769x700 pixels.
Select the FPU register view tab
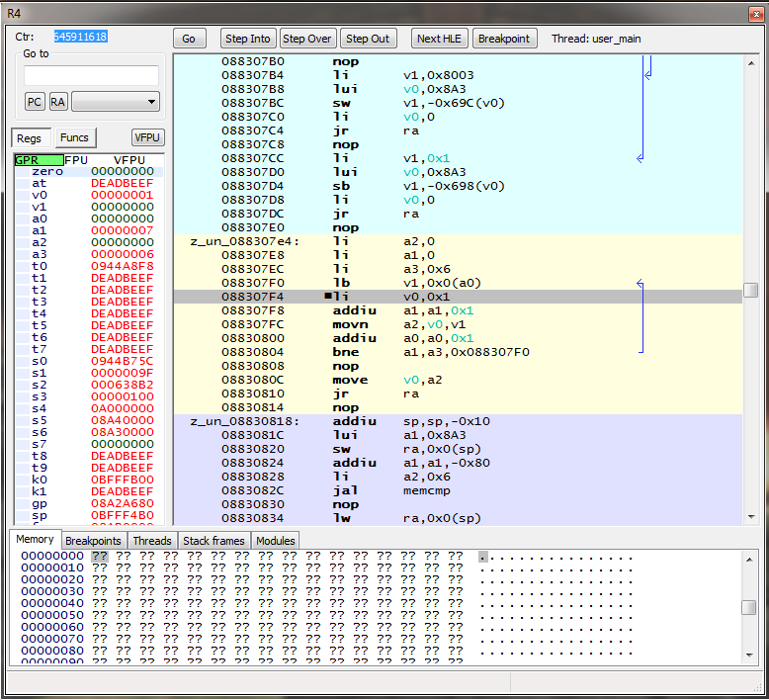pyautogui.click(x=76, y=160)
